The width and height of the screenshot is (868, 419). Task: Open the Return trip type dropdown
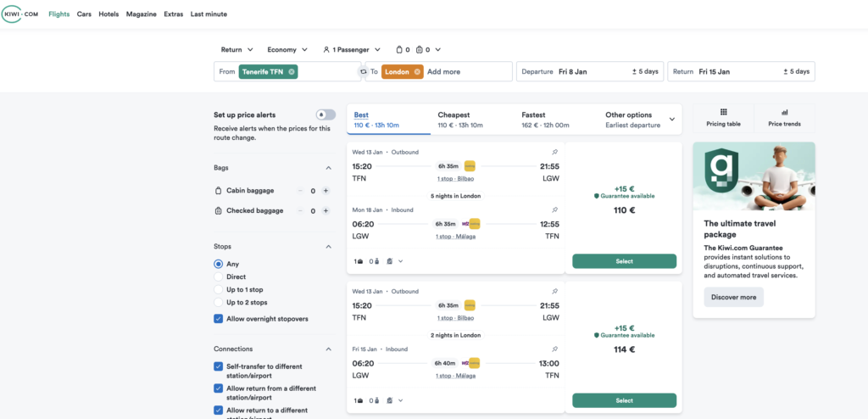pos(236,49)
